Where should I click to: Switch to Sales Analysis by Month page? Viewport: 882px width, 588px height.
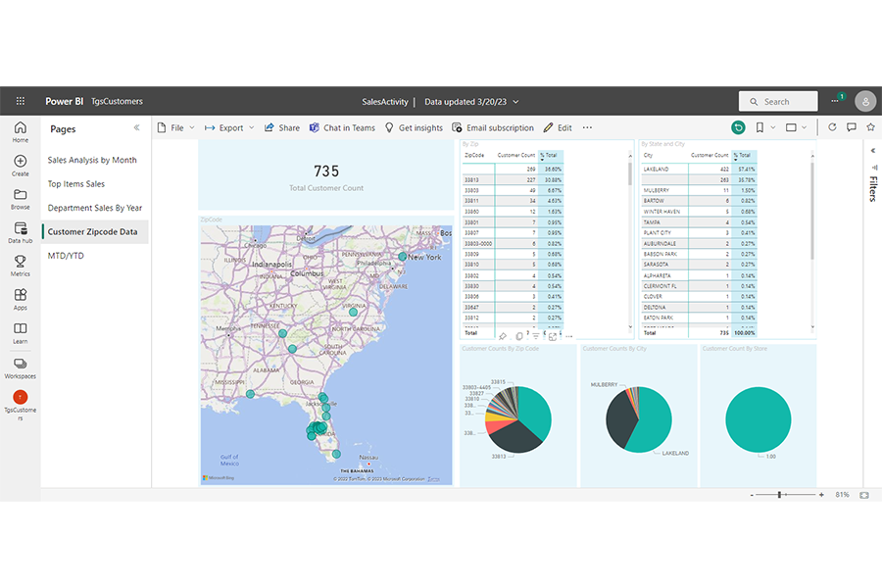pyautogui.click(x=92, y=160)
